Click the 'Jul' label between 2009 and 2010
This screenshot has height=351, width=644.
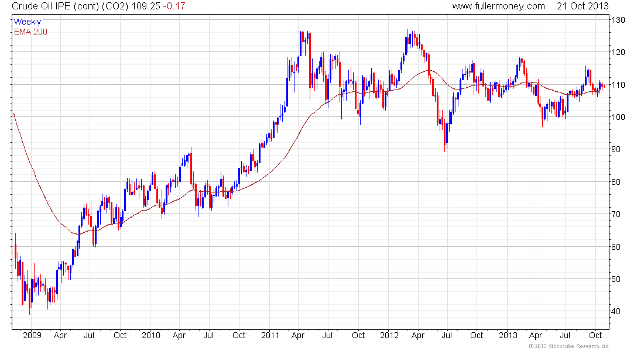(89, 335)
